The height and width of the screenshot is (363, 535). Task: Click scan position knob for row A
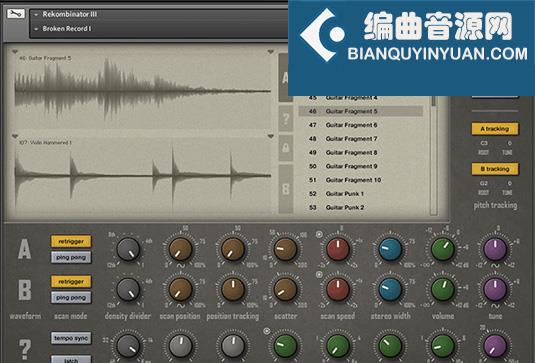180,249
